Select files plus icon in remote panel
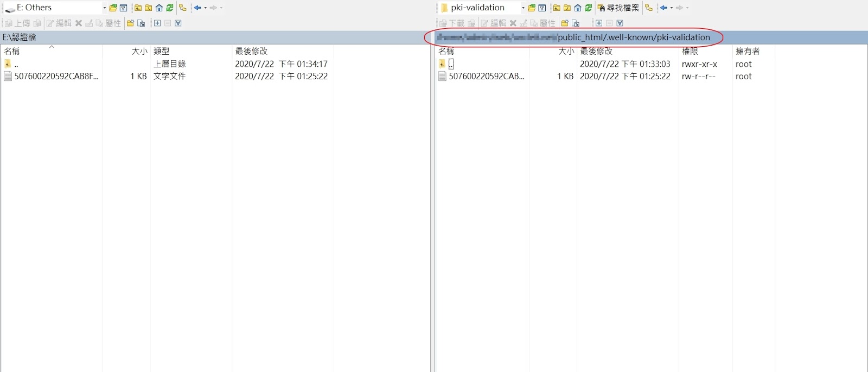 click(x=599, y=23)
